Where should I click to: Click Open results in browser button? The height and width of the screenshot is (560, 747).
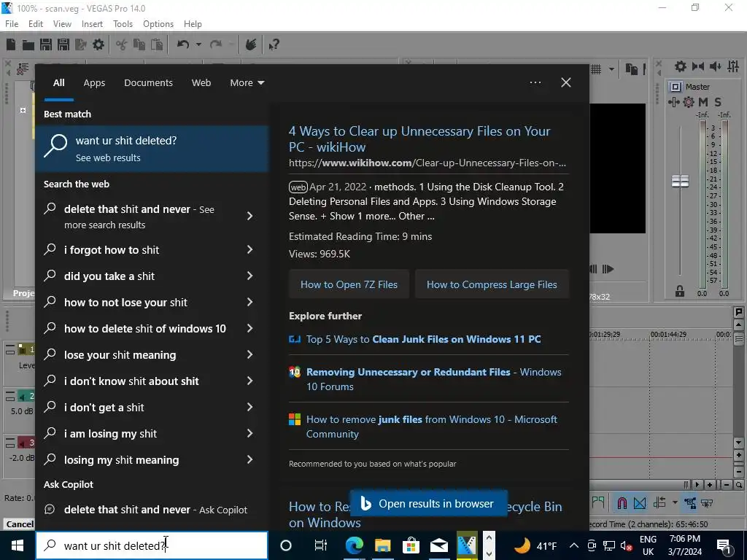pyautogui.click(x=429, y=504)
